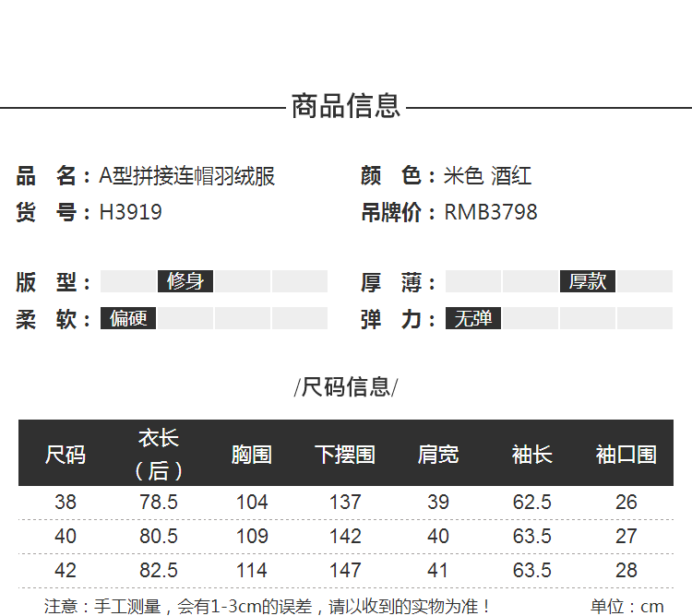Select the size 42 row label
The height and width of the screenshot is (616, 692).
coord(66,571)
